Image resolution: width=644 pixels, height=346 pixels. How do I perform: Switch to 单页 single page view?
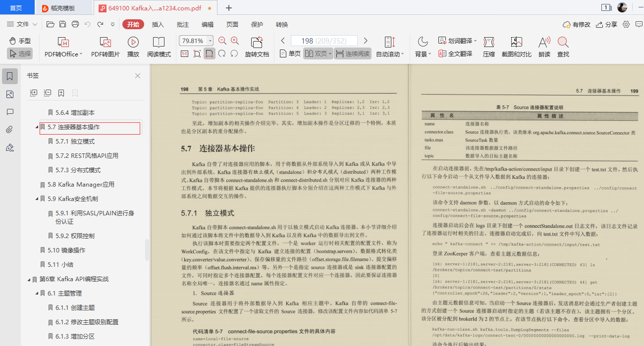coord(290,53)
